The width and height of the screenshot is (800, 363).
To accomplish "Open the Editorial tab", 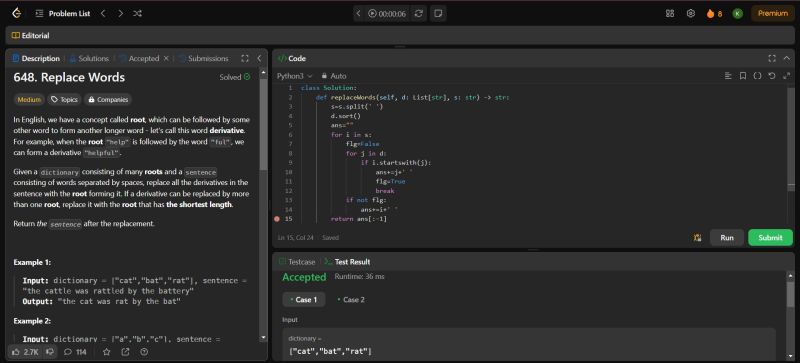I will (31, 36).
